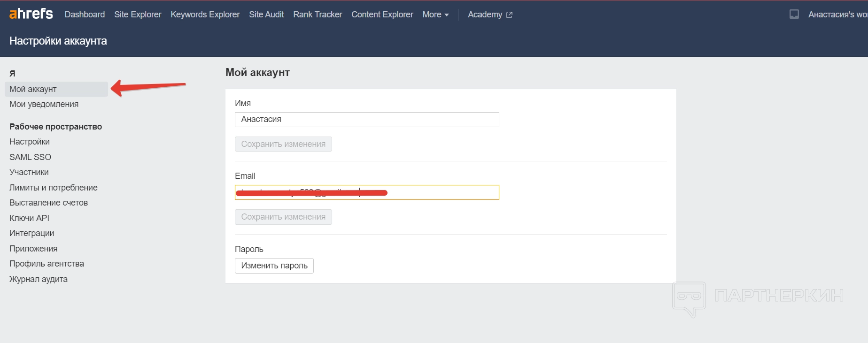Open Academy external link
Image resolution: width=868 pixels, height=343 pixels.
(x=490, y=15)
